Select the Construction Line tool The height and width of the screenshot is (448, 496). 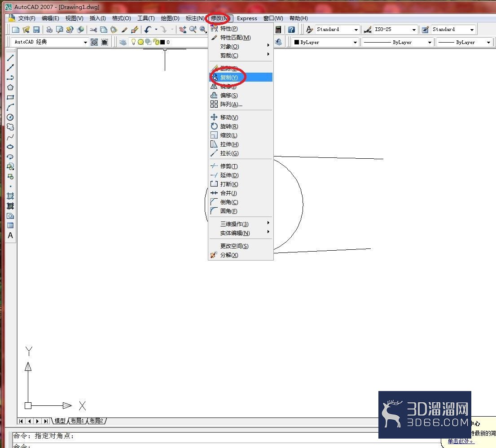tap(10, 68)
